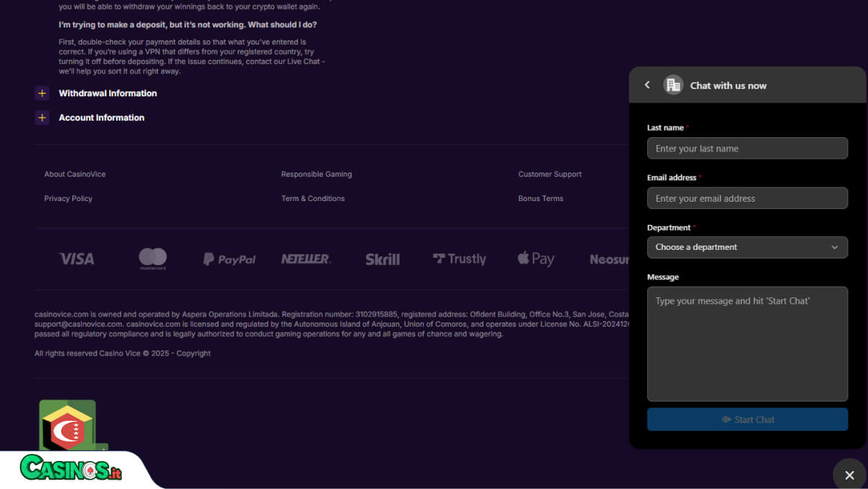Screen dimensions: 868x489
Task: Open the Customer Support footer link
Action: point(550,174)
